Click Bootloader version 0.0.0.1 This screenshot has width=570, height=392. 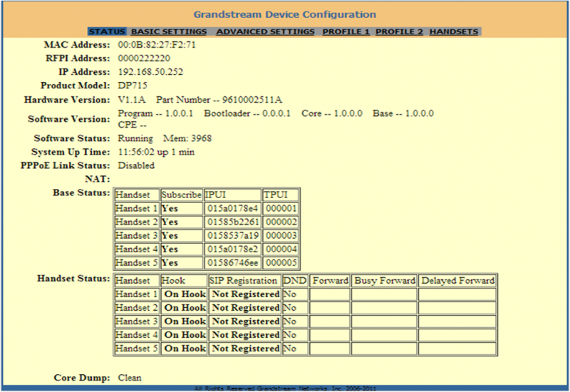pyautogui.click(x=276, y=113)
